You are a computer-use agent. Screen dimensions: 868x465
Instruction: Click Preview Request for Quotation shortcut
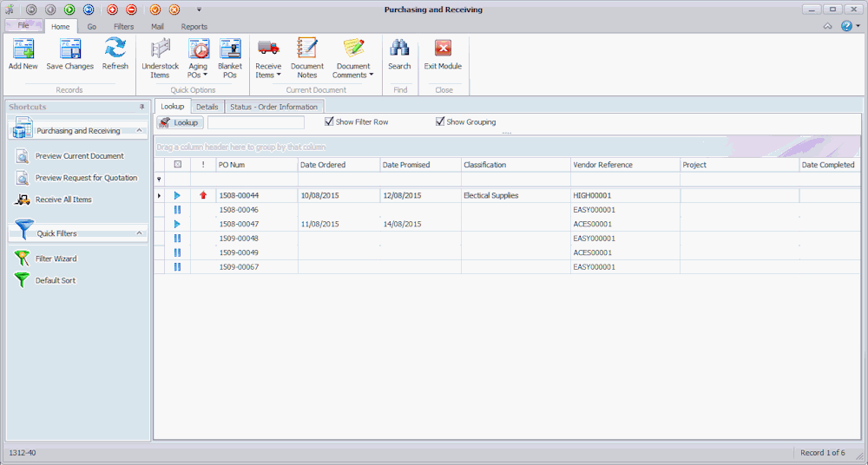pyautogui.click(x=86, y=178)
